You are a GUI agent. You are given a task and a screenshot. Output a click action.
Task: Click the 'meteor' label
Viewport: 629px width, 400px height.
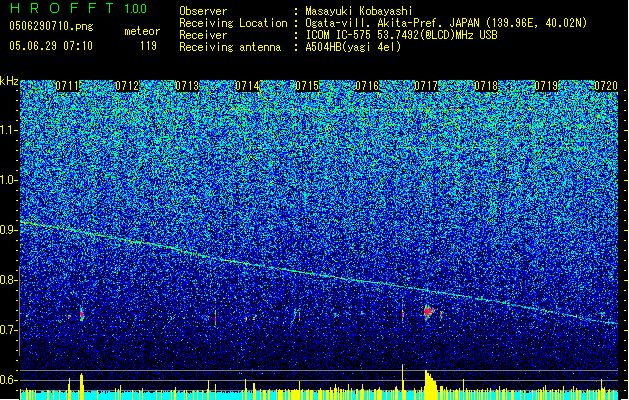click(142, 31)
